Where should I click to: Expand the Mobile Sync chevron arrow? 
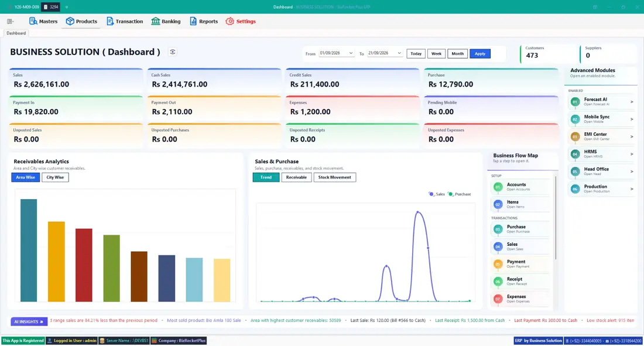(x=632, y=119)
